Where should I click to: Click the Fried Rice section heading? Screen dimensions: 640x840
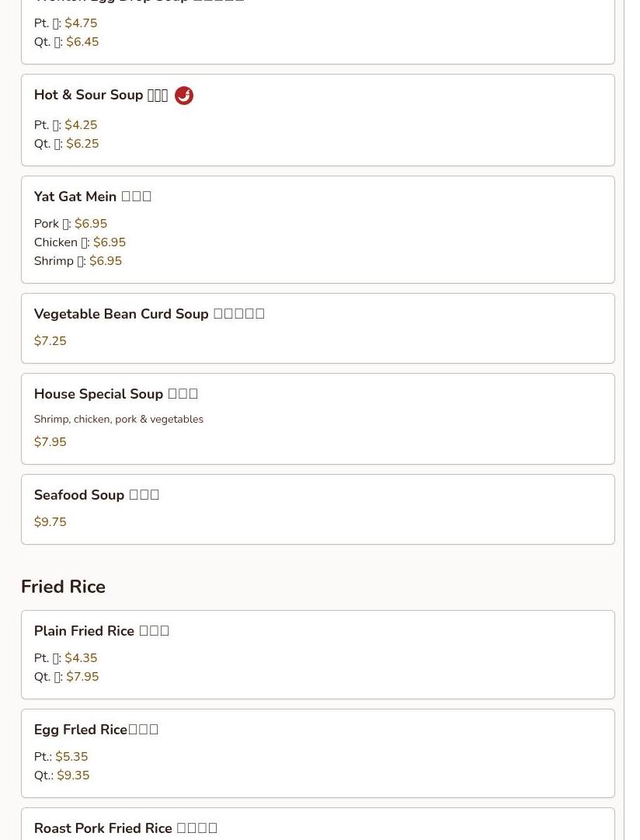coord(63,587)
